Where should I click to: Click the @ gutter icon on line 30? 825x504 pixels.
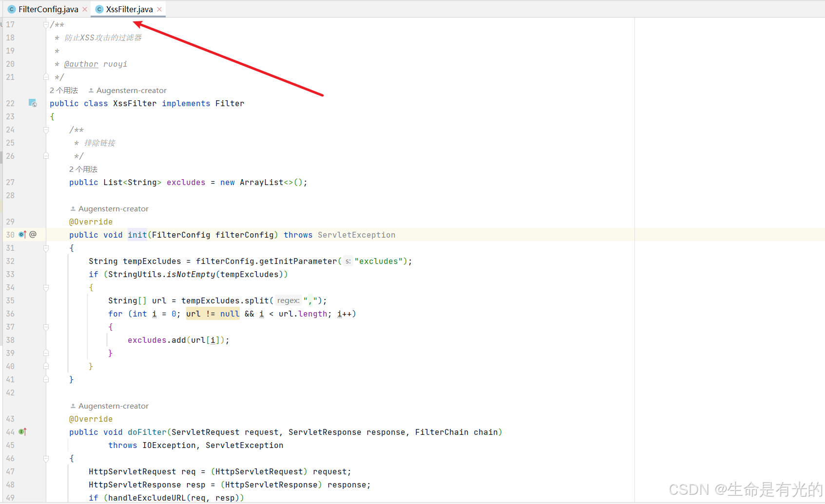click(33, 234)
